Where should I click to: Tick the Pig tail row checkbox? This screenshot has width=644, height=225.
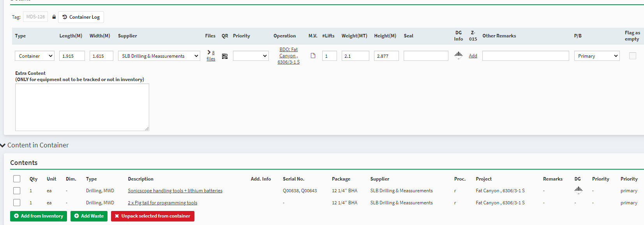17,203
